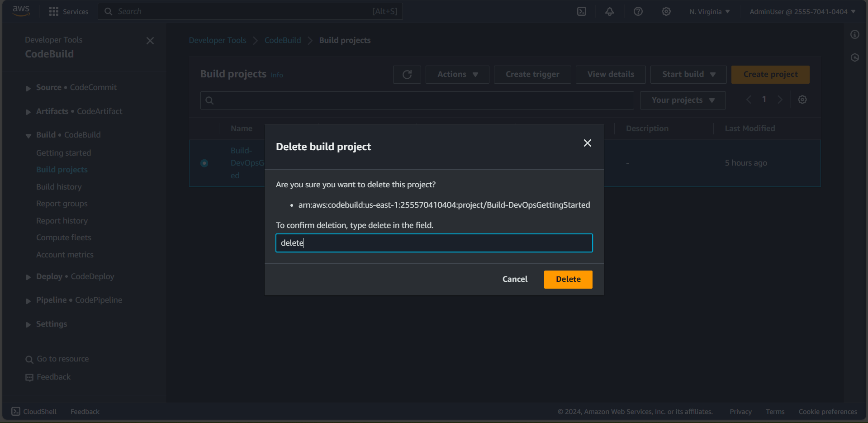The width and height of the screenshot is (868, 423).
Task: Click the Feedback item in the sidebar
Action: click(x=48, y=377)
